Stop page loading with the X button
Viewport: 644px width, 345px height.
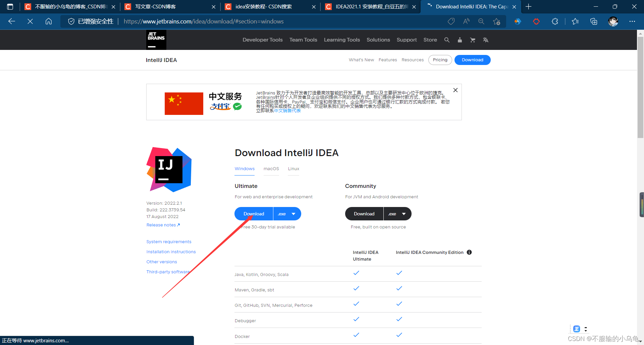[30, 21]
